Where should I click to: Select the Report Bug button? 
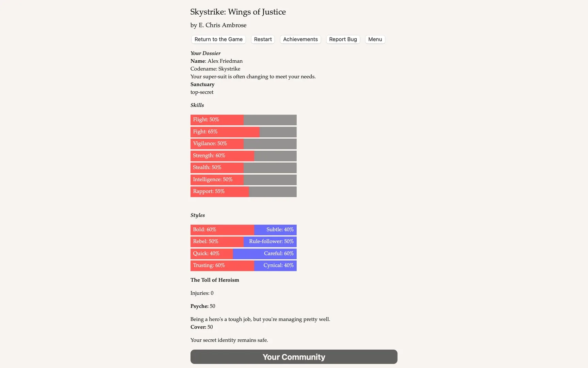(x=343, y=40)
